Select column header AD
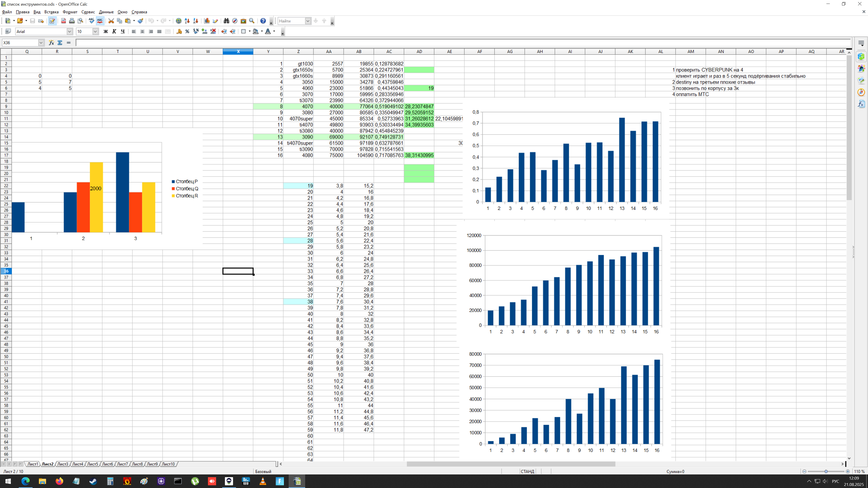 coord(419,52)
